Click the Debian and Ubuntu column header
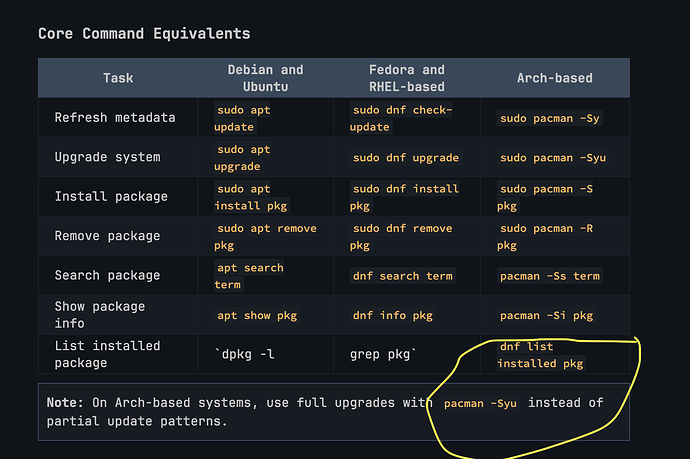 (265, 78)
